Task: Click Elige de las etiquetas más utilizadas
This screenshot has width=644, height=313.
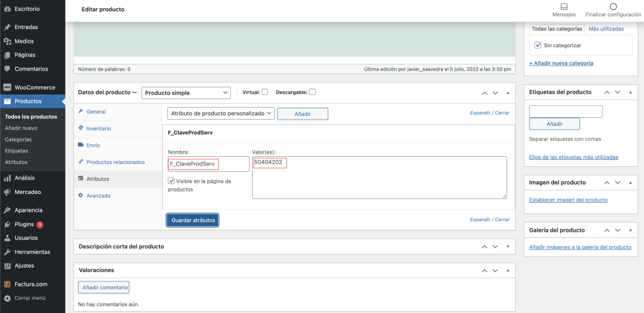Action: pyautogui.click(x=574, y=157)
